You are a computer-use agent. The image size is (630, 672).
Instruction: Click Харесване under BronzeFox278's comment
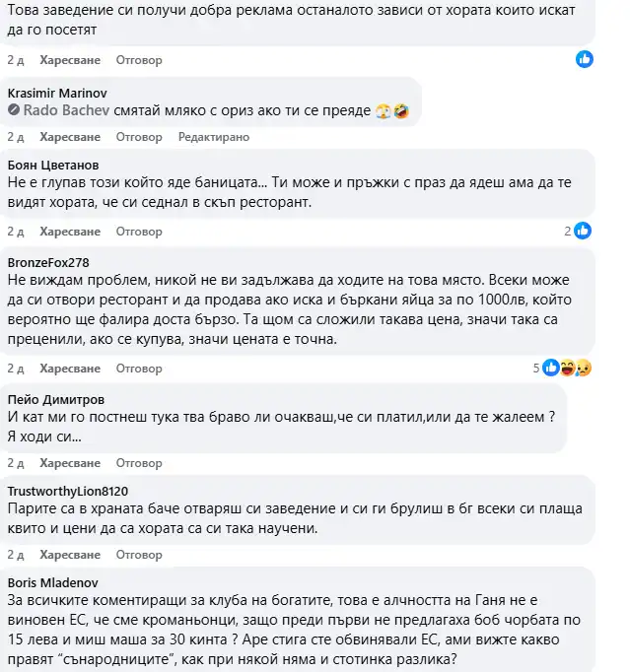click(70, 369)
